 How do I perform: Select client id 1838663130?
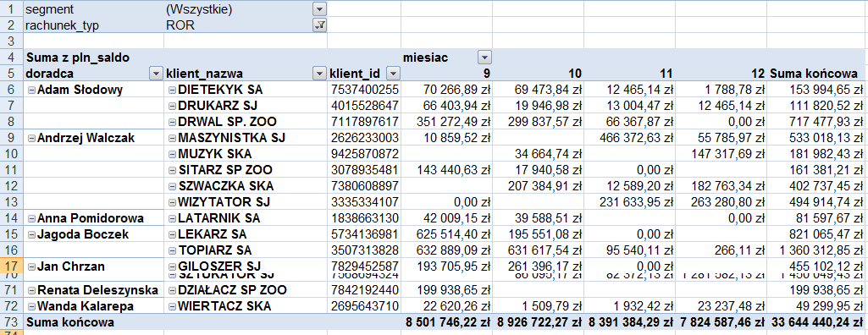pos(365,218)
